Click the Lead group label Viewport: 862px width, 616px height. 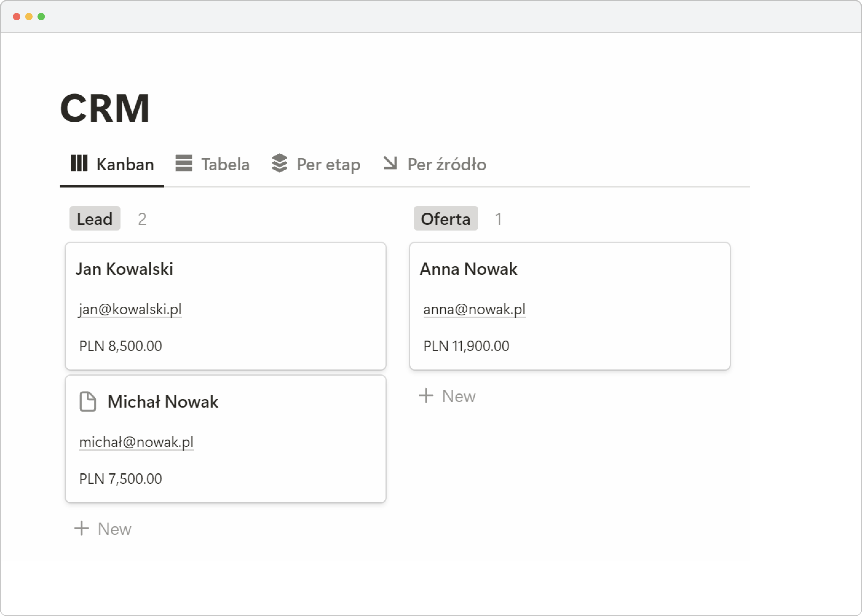coord(95,219)
